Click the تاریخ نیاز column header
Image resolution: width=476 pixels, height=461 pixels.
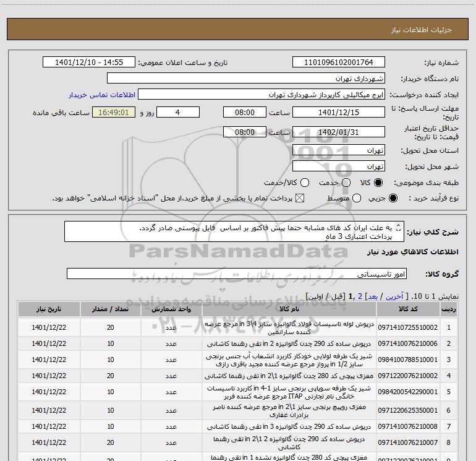[49, 309]
